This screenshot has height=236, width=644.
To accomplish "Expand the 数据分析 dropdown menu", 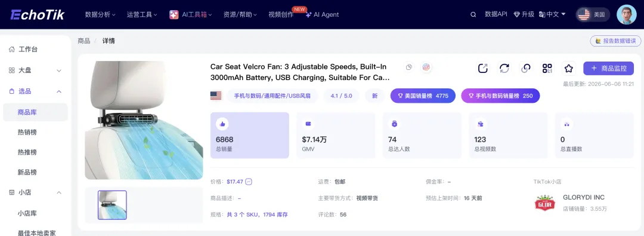I will tap(100, 14).
